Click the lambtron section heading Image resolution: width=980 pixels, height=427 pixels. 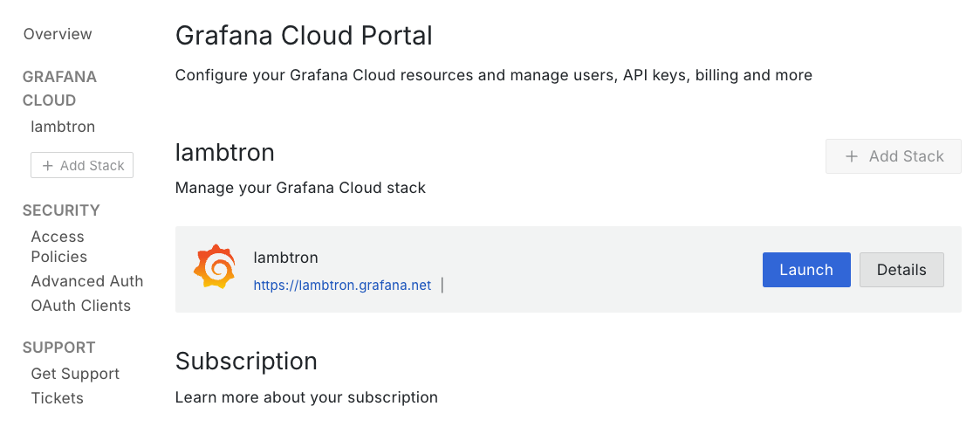click(225, 153)
